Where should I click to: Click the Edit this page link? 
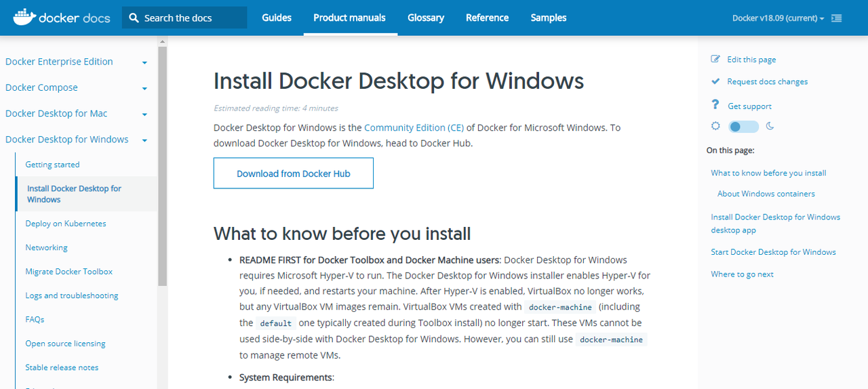[x=751, y=60]
